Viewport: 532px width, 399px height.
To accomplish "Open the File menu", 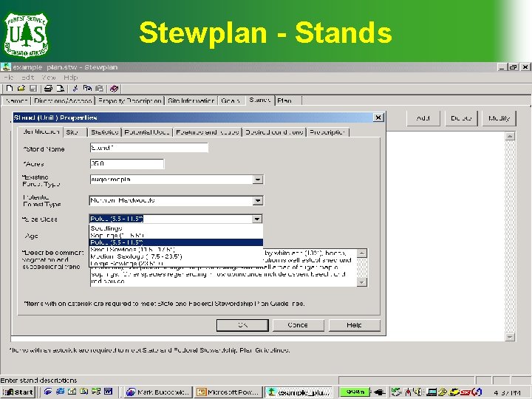I will 8,78.
